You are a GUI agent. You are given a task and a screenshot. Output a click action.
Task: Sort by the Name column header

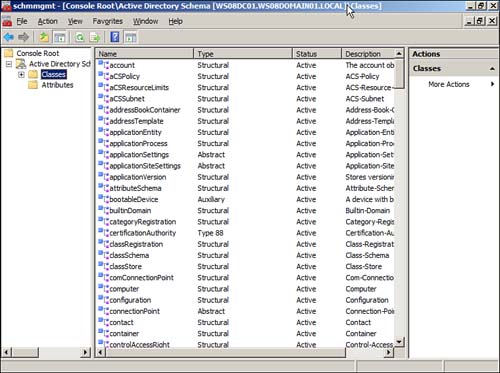(144, 54)
